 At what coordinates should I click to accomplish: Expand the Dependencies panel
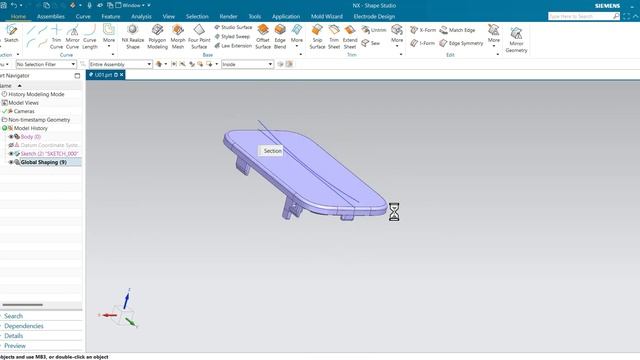coord(24,326)
